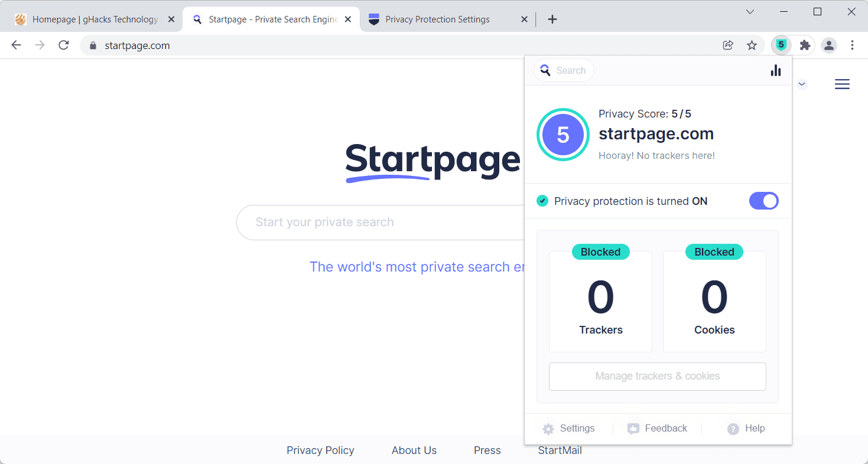Open the Startpage privacy extension icon
The height and width of the screenshot is (464, 868).
point(781,45)
